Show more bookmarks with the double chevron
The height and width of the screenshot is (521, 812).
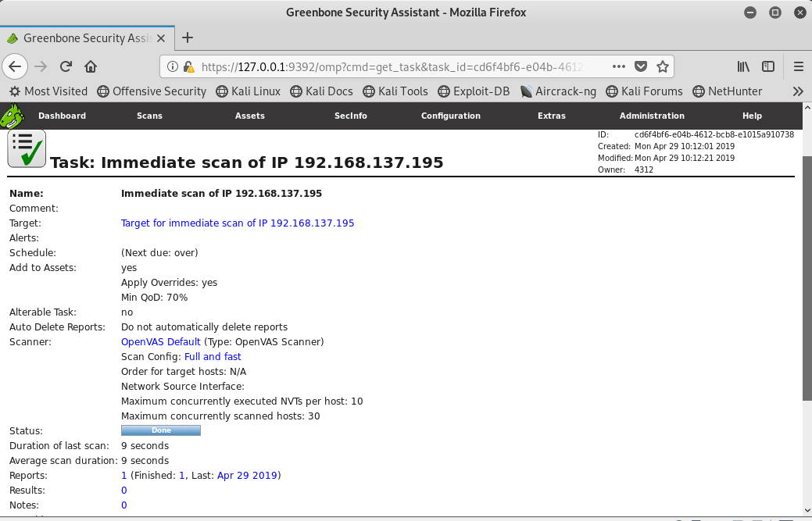pyautogui.click(x=798, y=91)
